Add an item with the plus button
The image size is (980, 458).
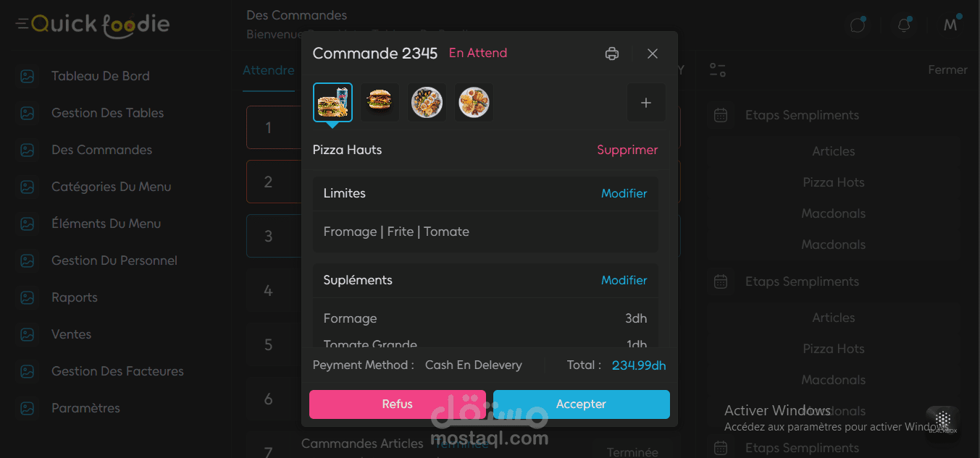[646, 103]
